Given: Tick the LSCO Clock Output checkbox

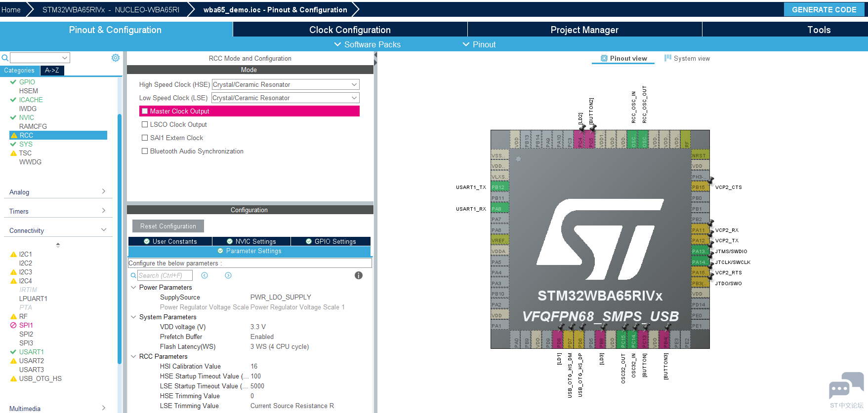Looking at the screenshot, I should pyautogui.click(x=145, y=124).
